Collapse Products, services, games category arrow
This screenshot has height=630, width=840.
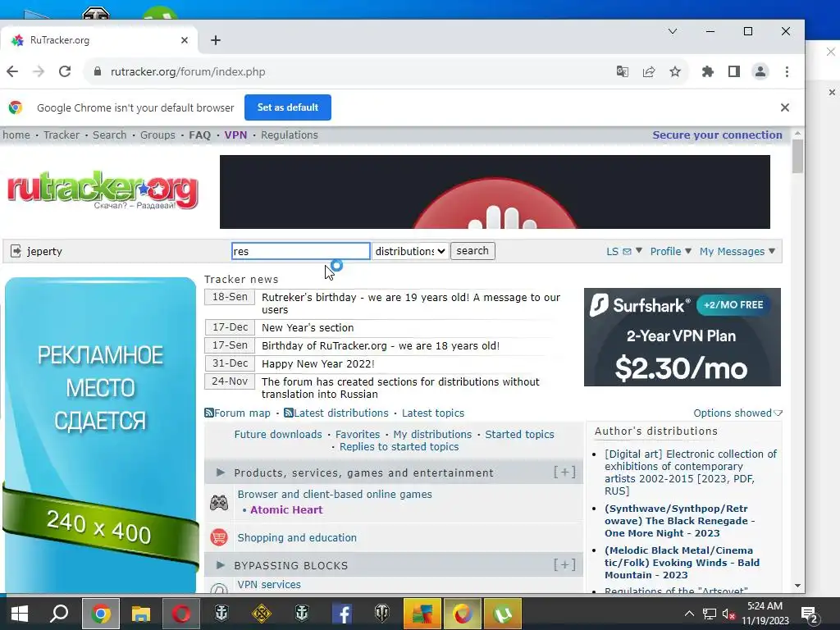pos(220,472)
